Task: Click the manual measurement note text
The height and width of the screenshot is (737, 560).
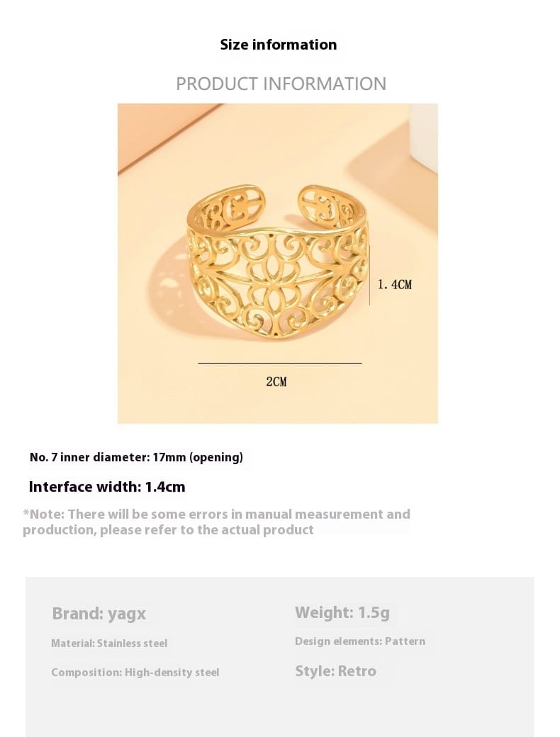Action: (216, 522)
